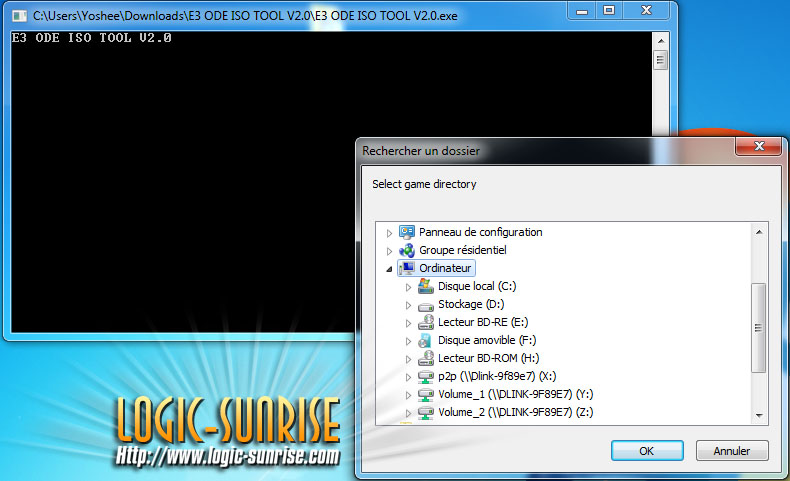Click the Stockage (D:) drive icon
The image size is (790, 481).
pos(426,305)
